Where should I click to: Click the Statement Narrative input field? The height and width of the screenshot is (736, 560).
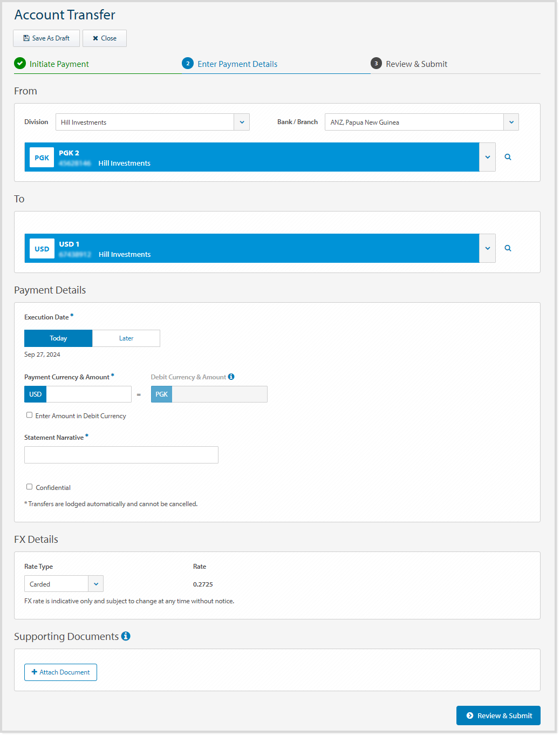point(121,455)
